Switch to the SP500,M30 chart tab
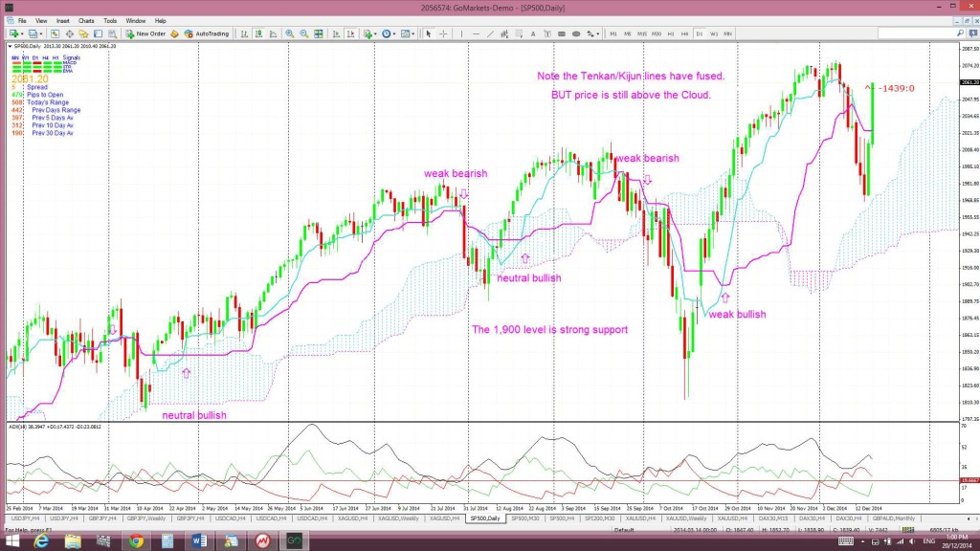Screen dimensions: 980x551 (525, 518)
